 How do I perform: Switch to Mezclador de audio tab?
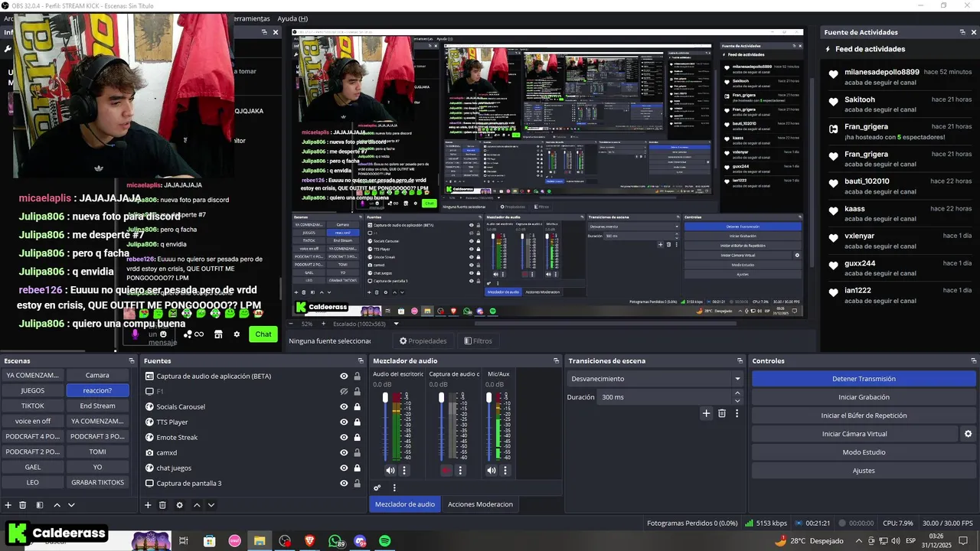point(405,504)
